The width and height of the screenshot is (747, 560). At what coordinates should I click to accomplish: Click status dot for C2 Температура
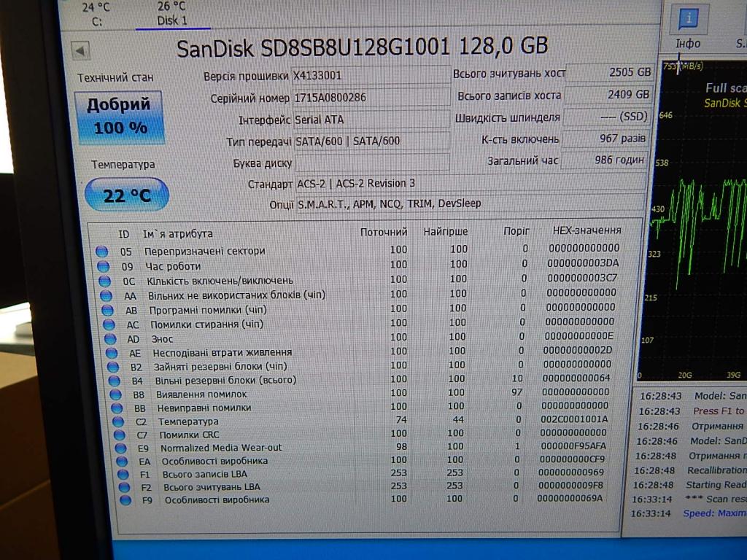point(119,421)
